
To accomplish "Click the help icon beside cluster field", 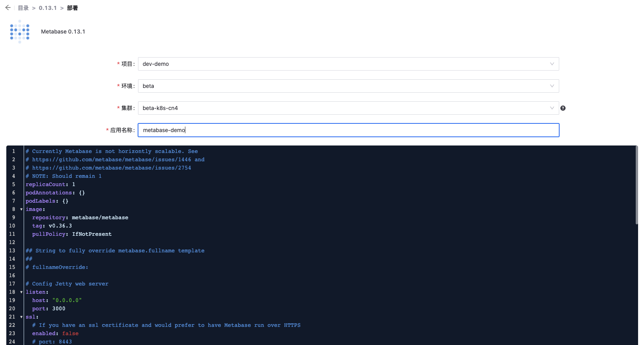I will coord(563,108).
